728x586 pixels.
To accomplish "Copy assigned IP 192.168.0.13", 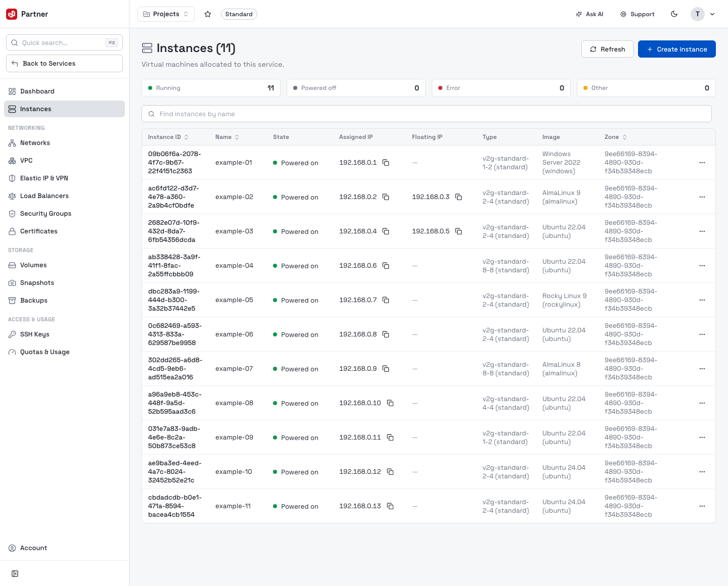I will pyautogui.click(x=390, y=506).
